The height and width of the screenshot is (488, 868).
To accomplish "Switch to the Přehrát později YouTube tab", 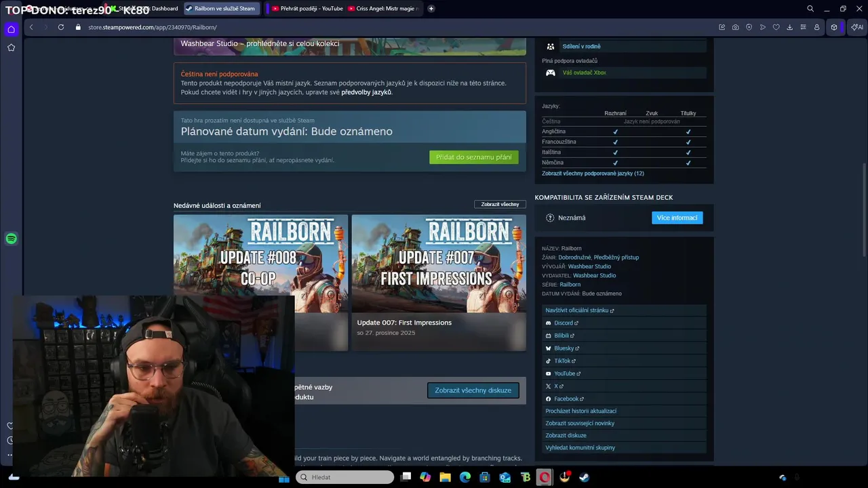I will [x=307, y=9].
